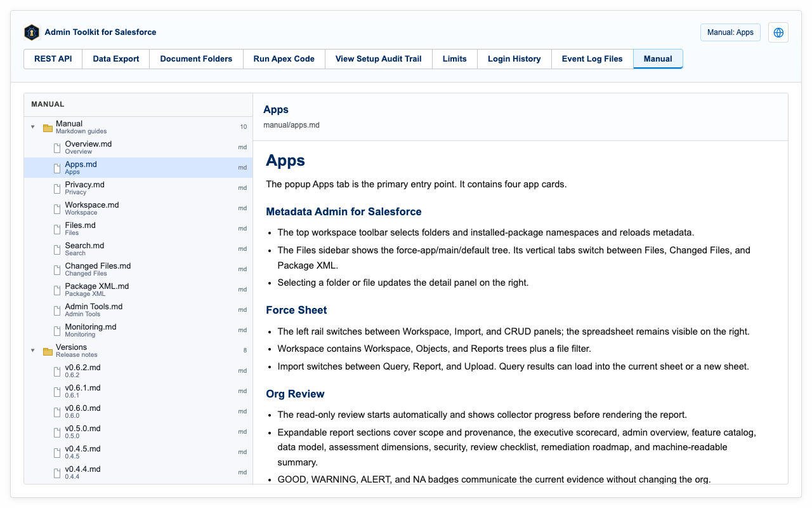Click the Org Review heading

click(295, 394)
